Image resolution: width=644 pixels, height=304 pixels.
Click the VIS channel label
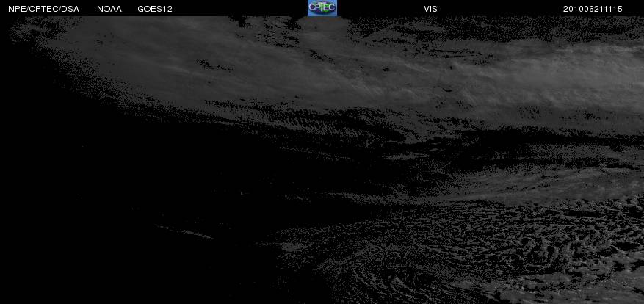pyautogui.click(x=430, y=9)
